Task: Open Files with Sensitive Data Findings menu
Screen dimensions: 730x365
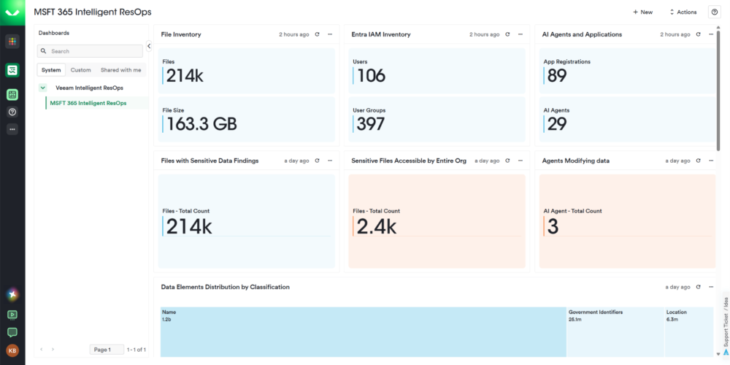Action: click(330, 161)
